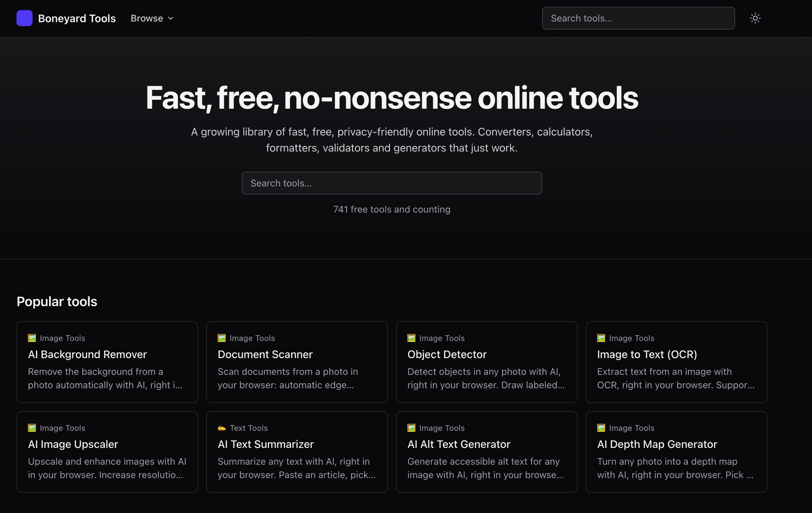Click the picture icon on AI Depth Map Generator card
Viewport: 812px width, 513px height.
pyautogui.click(x=601, y=428)
